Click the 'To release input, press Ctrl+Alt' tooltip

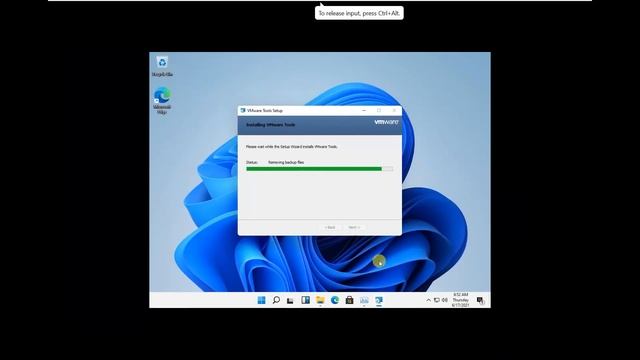[x=359, y=13]
